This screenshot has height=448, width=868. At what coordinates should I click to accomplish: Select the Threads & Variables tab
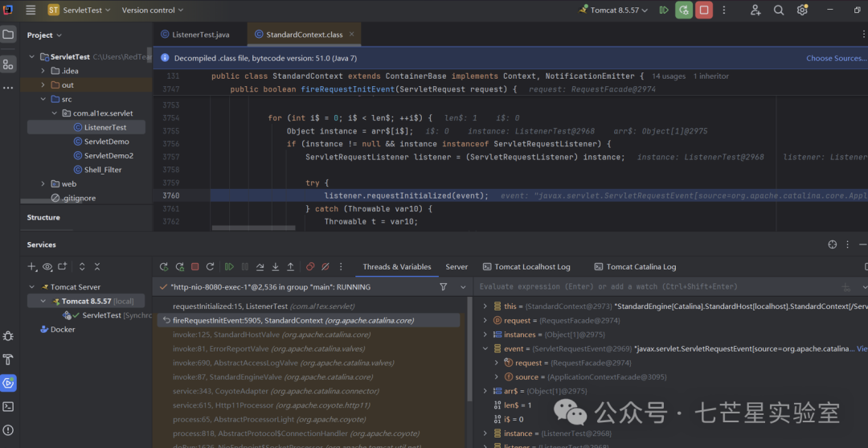click(x=397, y=266)
